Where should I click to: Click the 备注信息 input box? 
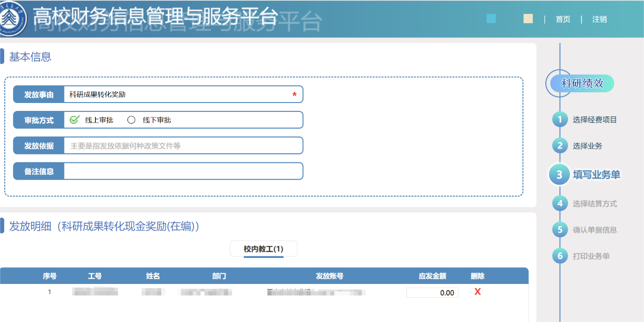point(183,171)
